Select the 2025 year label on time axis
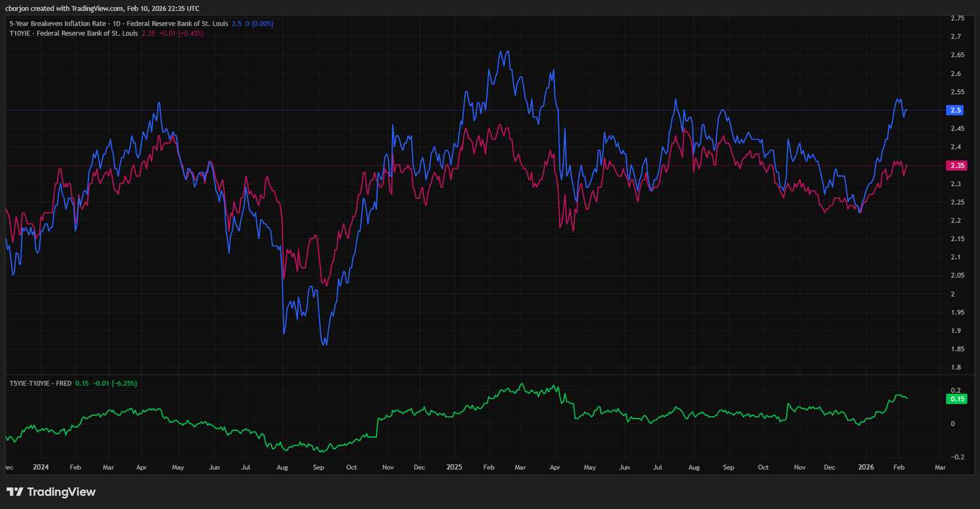 pos(454,467)
